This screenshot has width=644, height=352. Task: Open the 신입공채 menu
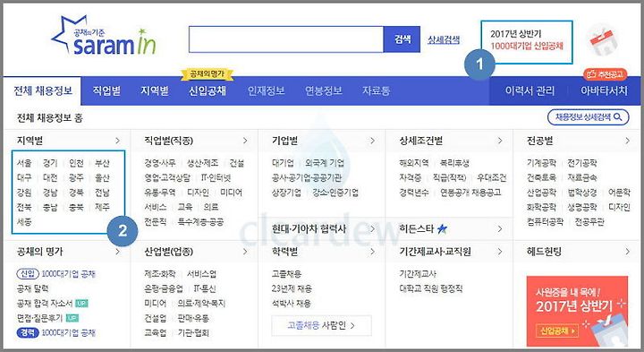[x=207, y=90]
